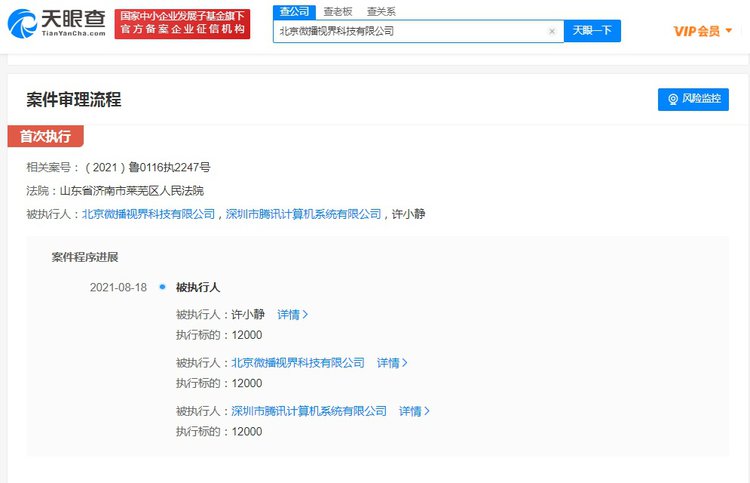Click the case number （2021）鲁0116执2247号

coord(147,167)
